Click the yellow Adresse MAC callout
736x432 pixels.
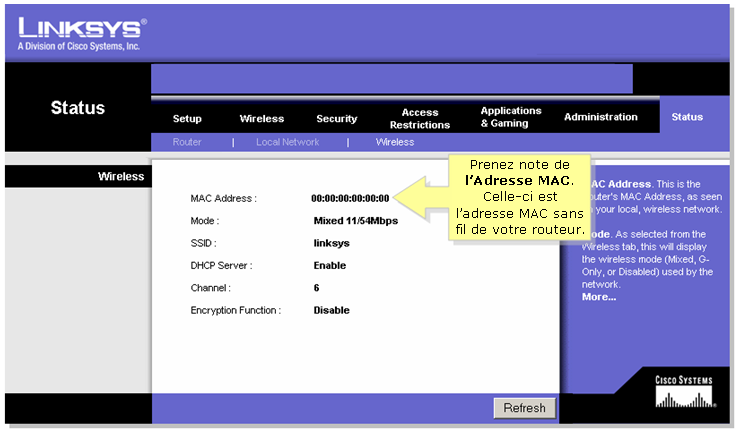pyautogui.click(x=520, y=197)
